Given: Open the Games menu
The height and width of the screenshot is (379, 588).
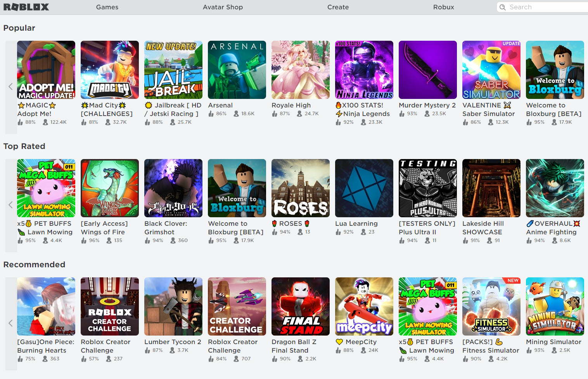Looking at the screenshot, I should 107,7.
